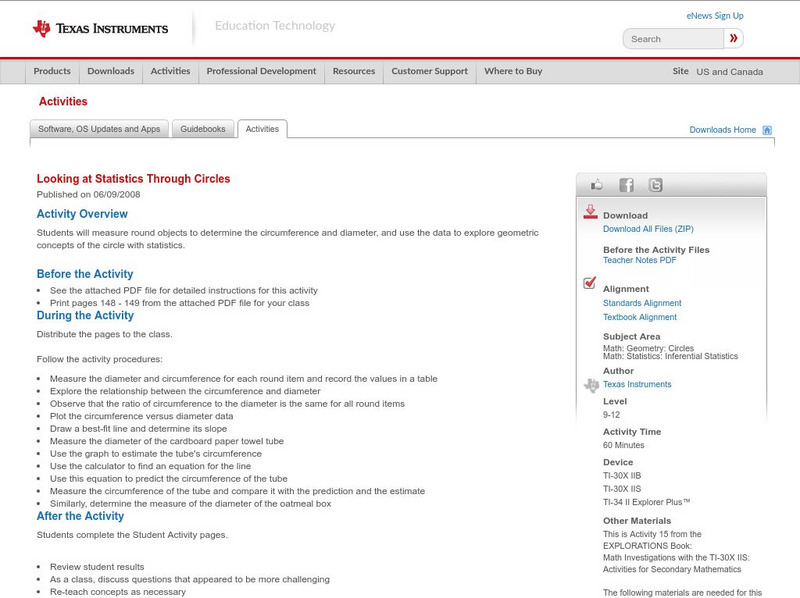The image size is (800, 598).
Task: Go to Downloads Home link
Action: [x=722, y=130]
